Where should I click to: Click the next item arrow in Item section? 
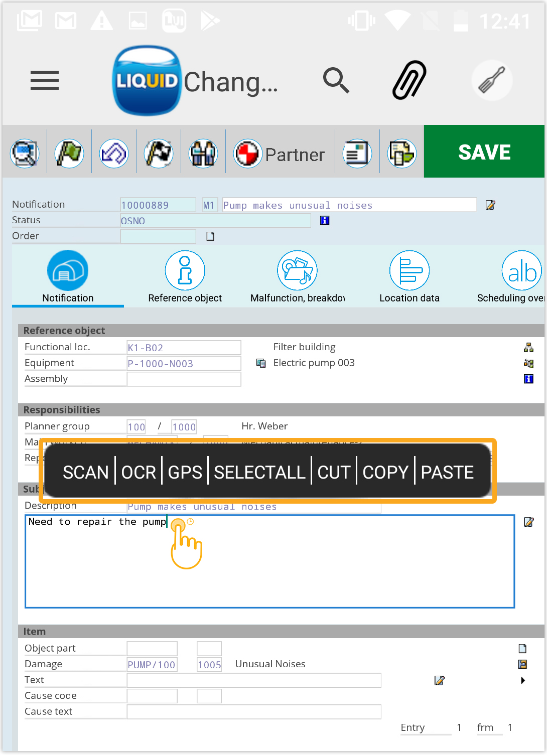(x=523, y=681)
